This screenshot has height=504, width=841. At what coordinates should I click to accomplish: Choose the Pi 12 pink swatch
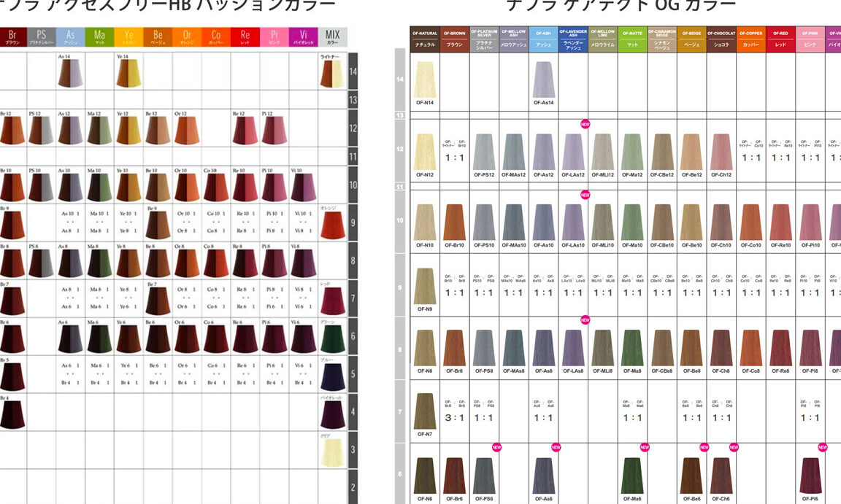274,131
